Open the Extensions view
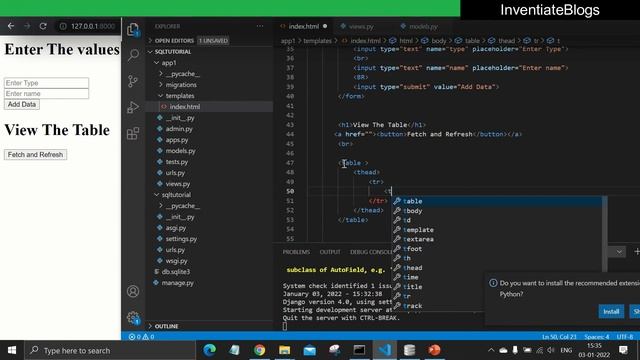Viewport: 640px width, 360px height. [x=133, y=133]
